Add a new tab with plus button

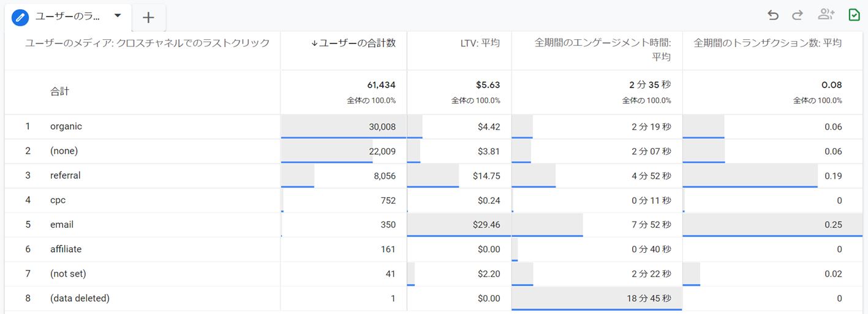click(148, 18)
